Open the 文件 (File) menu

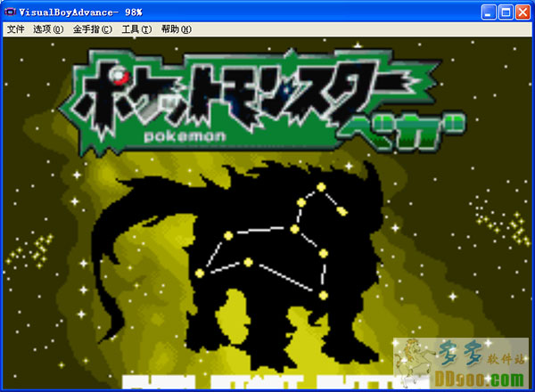pos(16,29)
